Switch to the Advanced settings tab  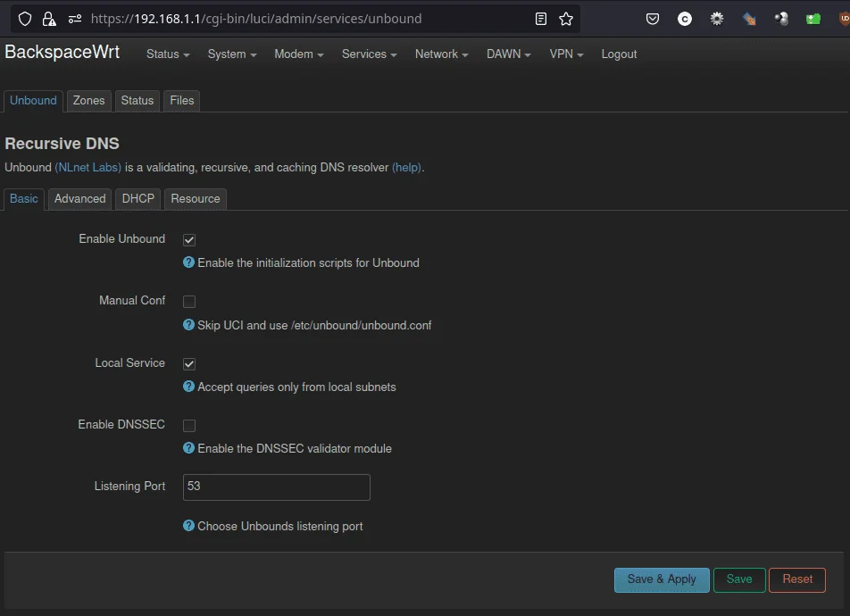(79, 199)
